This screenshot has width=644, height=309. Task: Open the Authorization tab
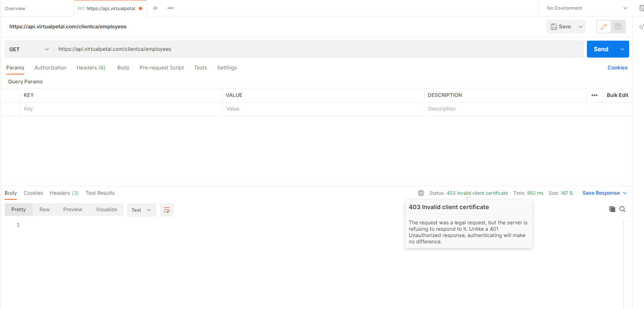pos(50,68)
